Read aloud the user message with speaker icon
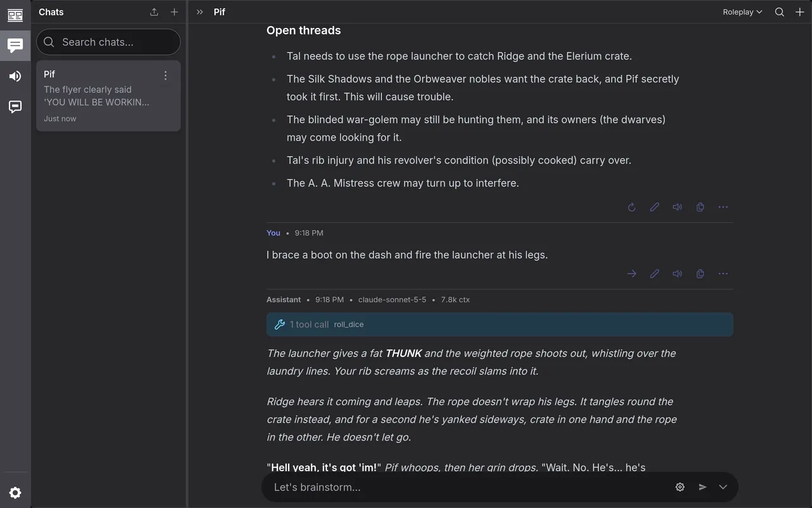This screenshot has height=508, width=812. click(678, 274)
